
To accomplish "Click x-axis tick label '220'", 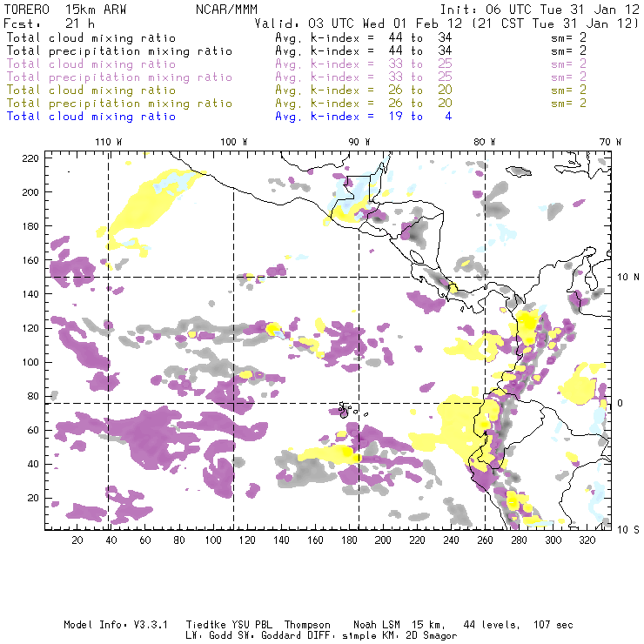I will pyautogui.click(x=417, y=540).
